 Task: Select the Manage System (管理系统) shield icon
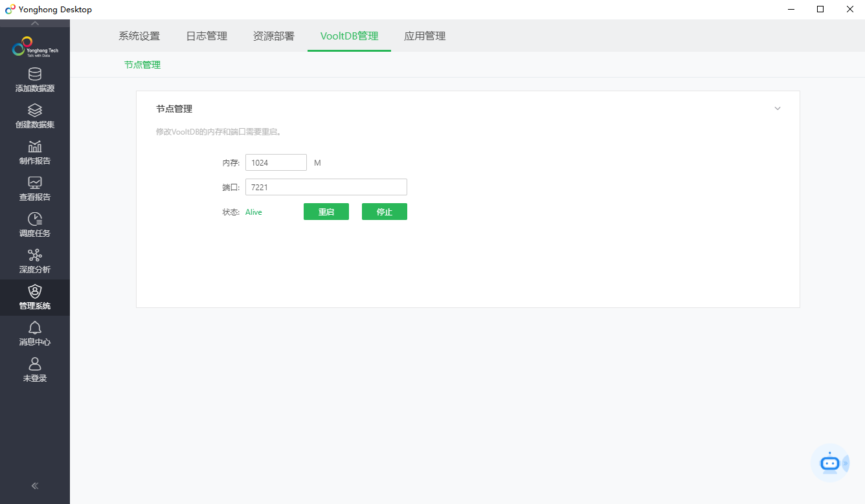(x=35, y=292)
